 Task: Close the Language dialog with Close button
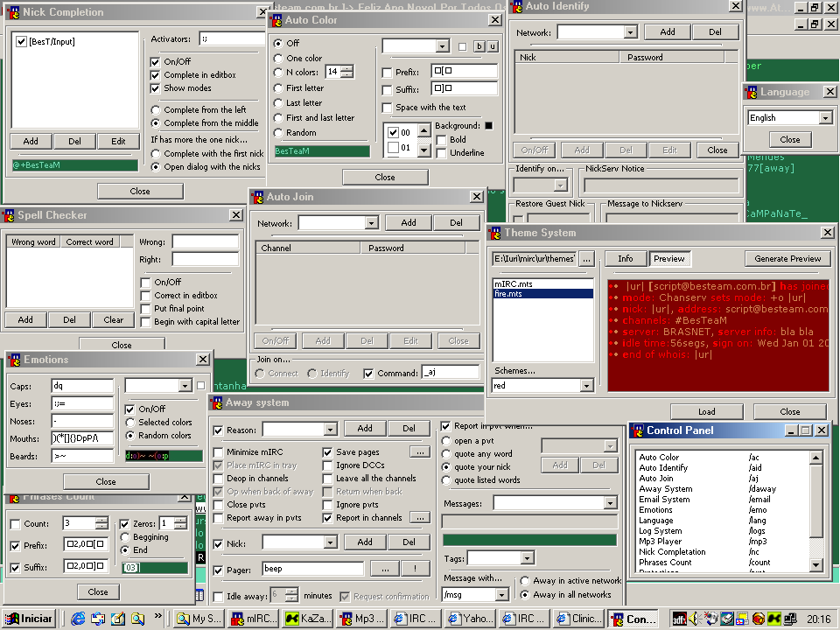(x=789, y=140)
